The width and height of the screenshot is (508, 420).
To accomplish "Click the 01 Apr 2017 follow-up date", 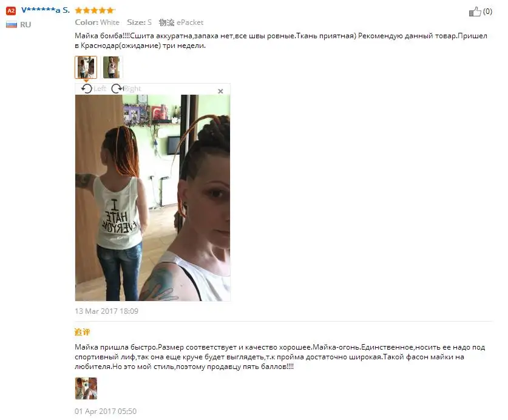I will (106, 412).
